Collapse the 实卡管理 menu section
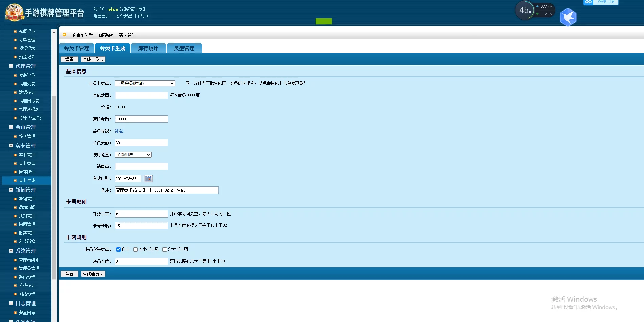Viewport: 644px width, 322px height. pos(11,146)
